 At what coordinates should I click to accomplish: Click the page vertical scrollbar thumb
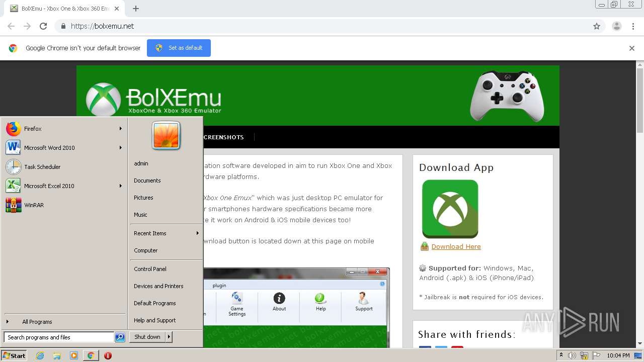click(x=640, y=101)
